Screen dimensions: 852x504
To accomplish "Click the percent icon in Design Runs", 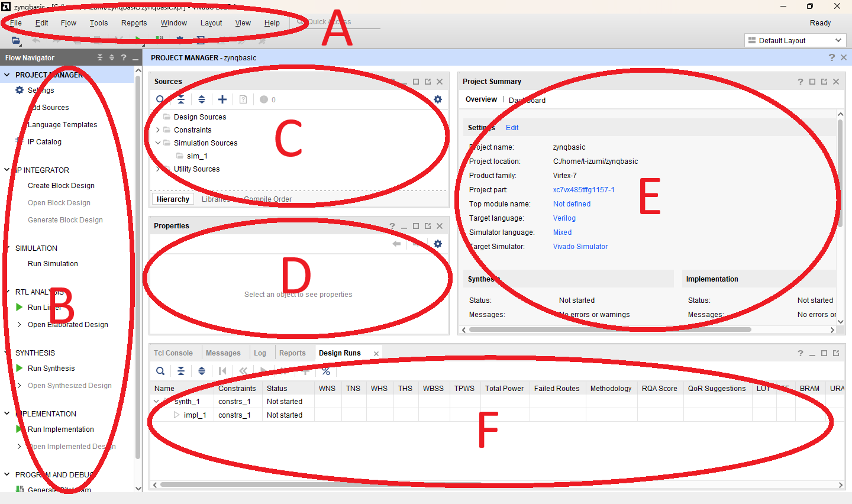I will [x=326, y=371].
